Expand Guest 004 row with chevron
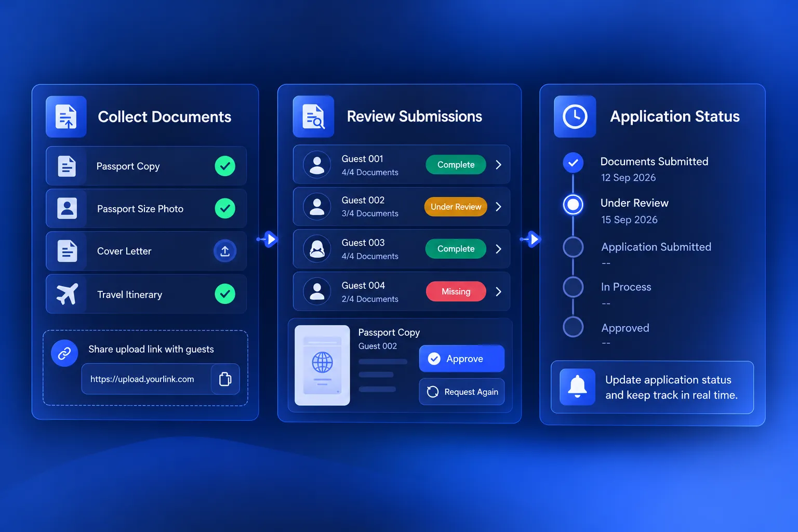This screenshot has height=532, width=798. click(498, 291)
